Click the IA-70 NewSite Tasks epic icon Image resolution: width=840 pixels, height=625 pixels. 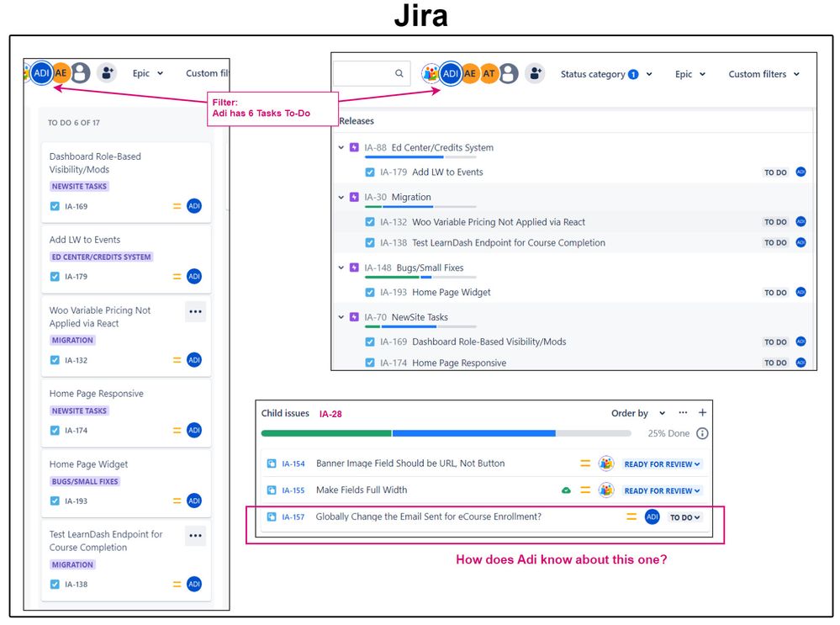coord(354,317)
